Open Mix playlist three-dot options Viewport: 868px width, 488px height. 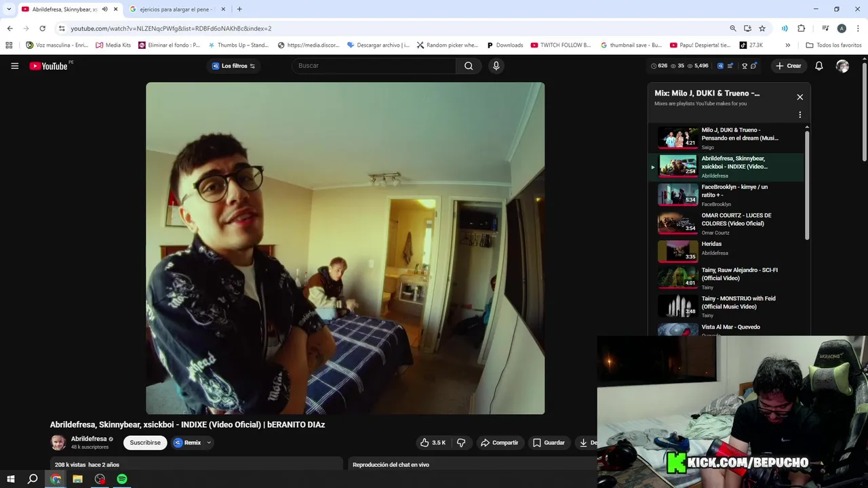(x=800, y=115)
